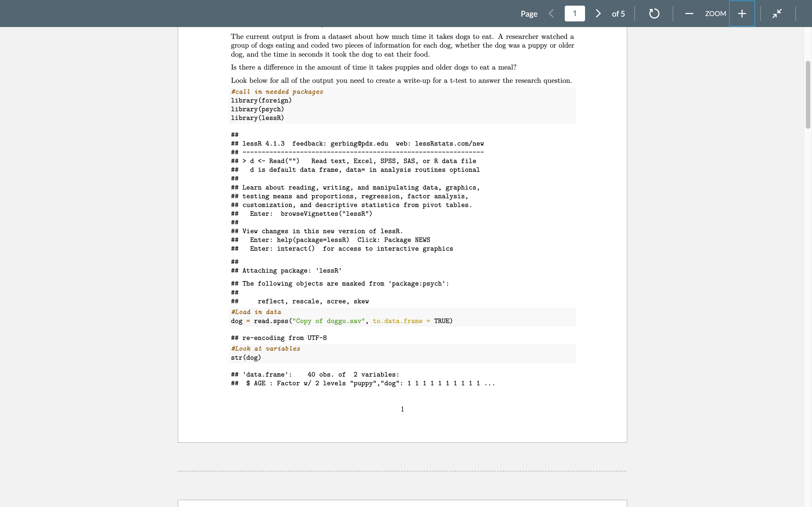Viewport: 812px width, 507px height.
Task: Click the page number 1 at page bottom
Action: [x=402, y=409]
